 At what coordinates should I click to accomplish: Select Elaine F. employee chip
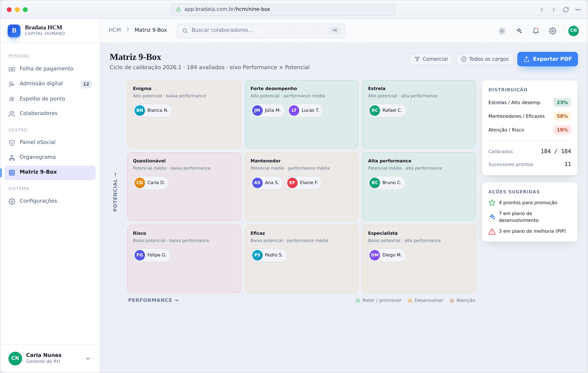point(303,183)
